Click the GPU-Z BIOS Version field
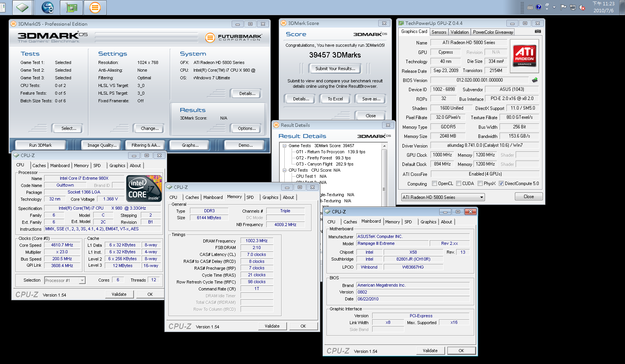This screenshot has width=625, height=364. 480,80
